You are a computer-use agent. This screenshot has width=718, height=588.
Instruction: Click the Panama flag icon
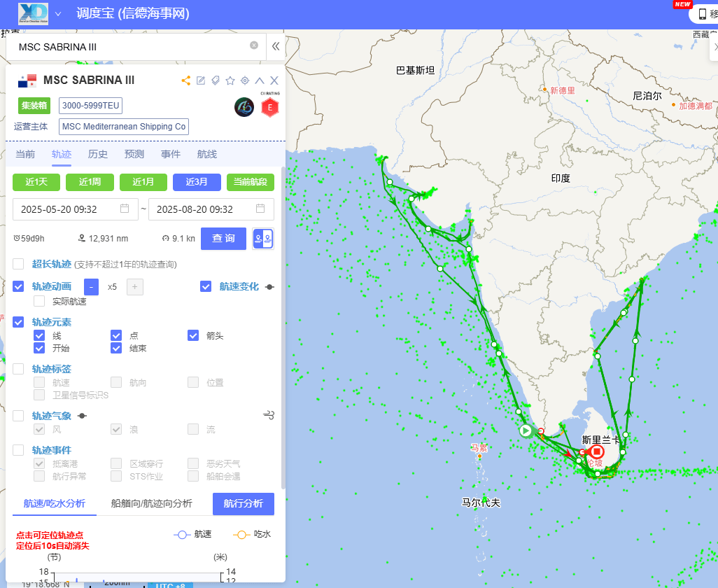pos(27,80)
